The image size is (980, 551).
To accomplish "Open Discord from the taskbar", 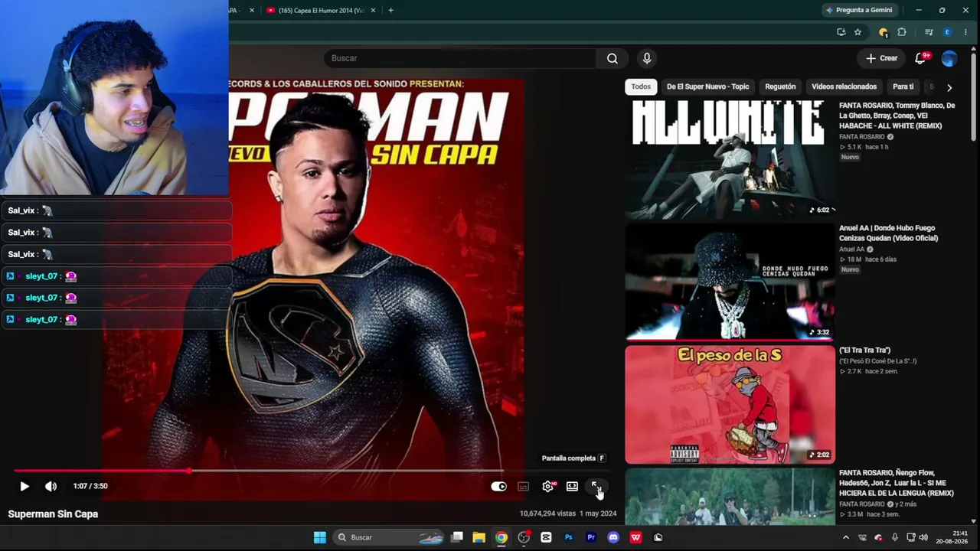I will 612,537.
